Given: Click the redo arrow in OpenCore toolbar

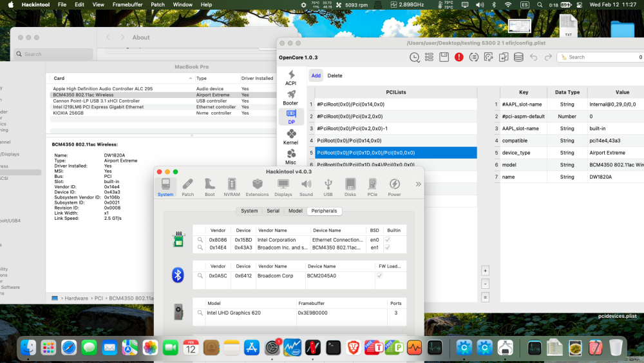Looking at the screenshot, I should 548,57.
